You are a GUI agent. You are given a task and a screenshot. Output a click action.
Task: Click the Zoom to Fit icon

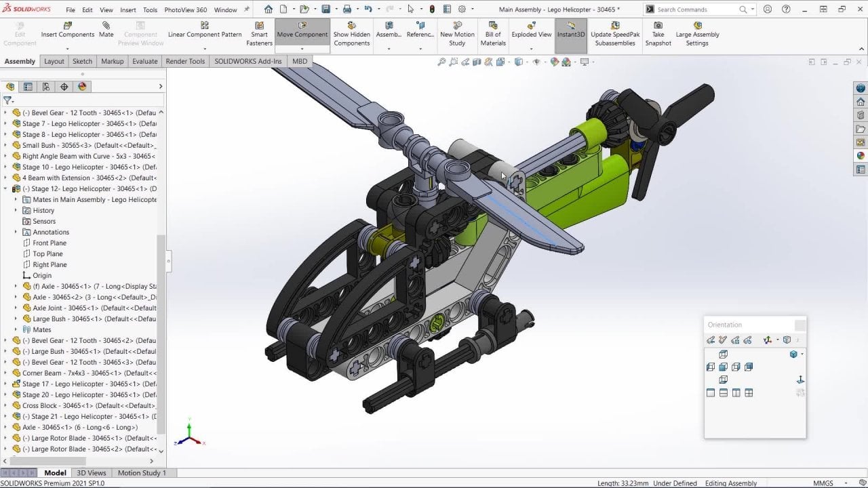tap(441, 62)
